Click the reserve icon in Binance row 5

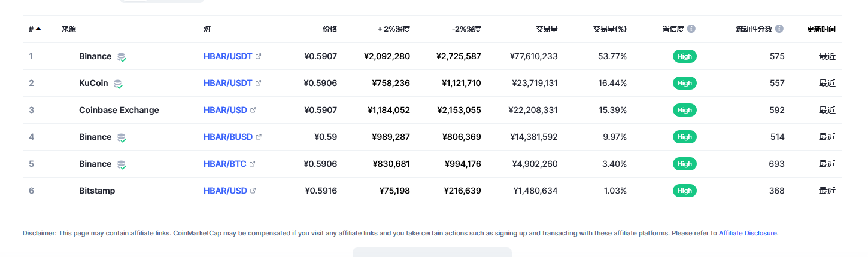pyautogui.click(x=122, y=164)
